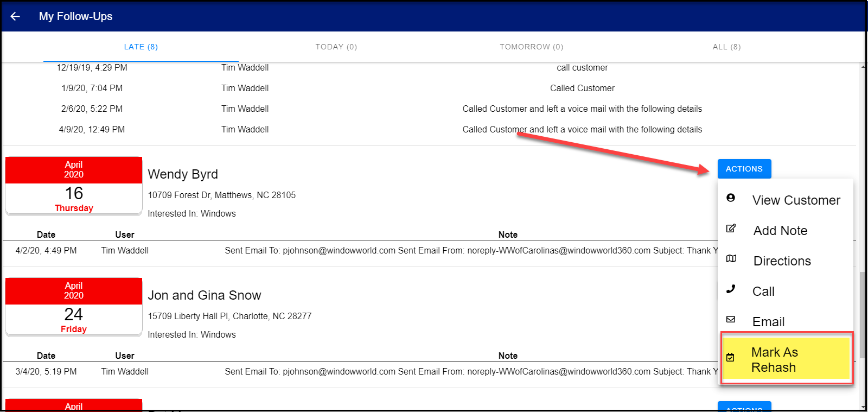Select Mark As Rehash menu option
The height and width of the screenshot is (412, 868).
tap(787, 359)
